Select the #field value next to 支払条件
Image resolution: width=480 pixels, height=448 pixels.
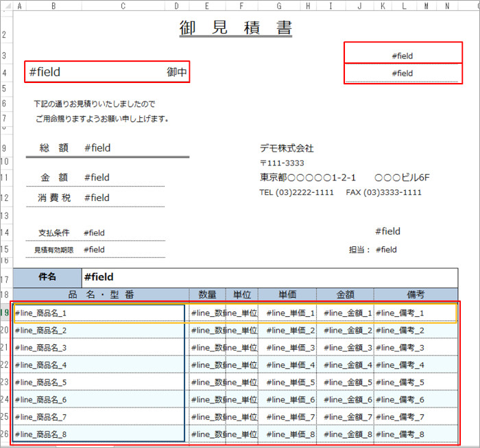(x=95, y=233)
